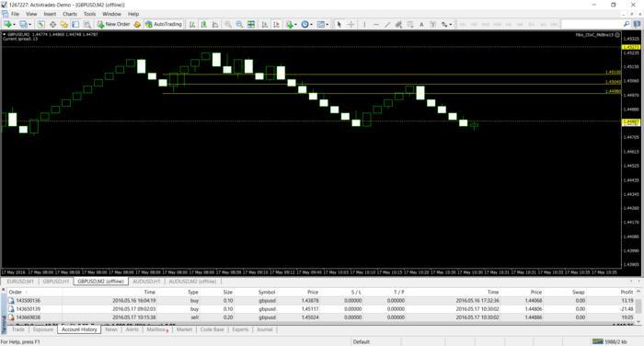Select the trendline drawing tool

[x=386, y=25]
